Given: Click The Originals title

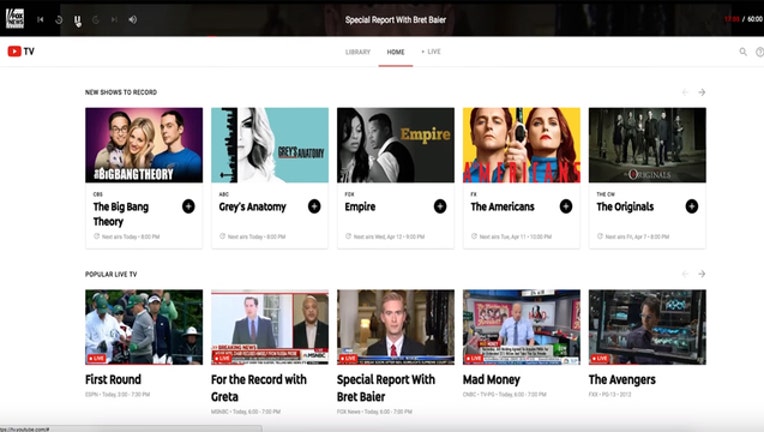Looking at the screenshot, I should point(625,207).
